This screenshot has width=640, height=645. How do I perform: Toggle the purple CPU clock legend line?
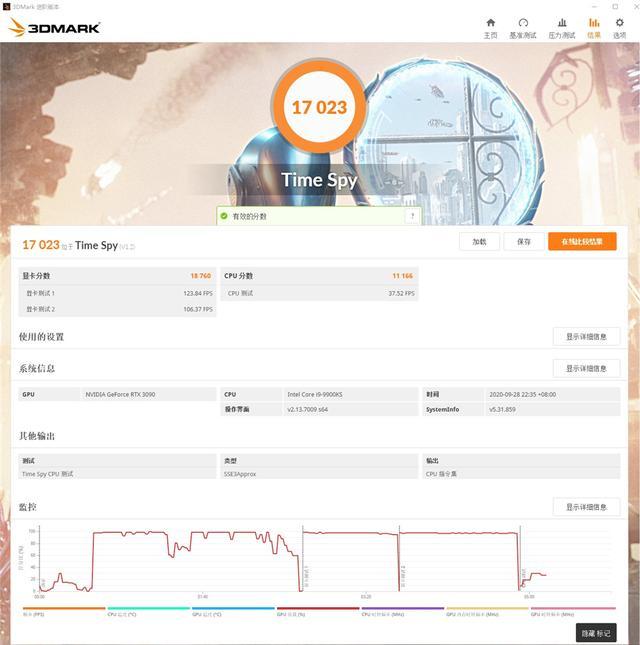point(403,608)
